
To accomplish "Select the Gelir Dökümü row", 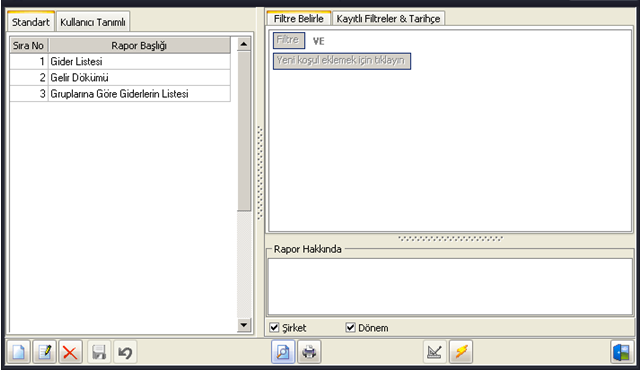I will point(120,78).
